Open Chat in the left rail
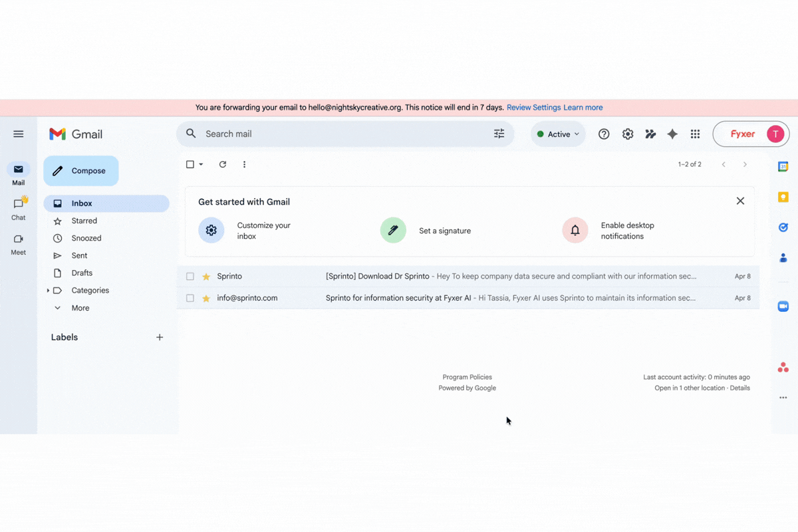 [x=19, y=208]
